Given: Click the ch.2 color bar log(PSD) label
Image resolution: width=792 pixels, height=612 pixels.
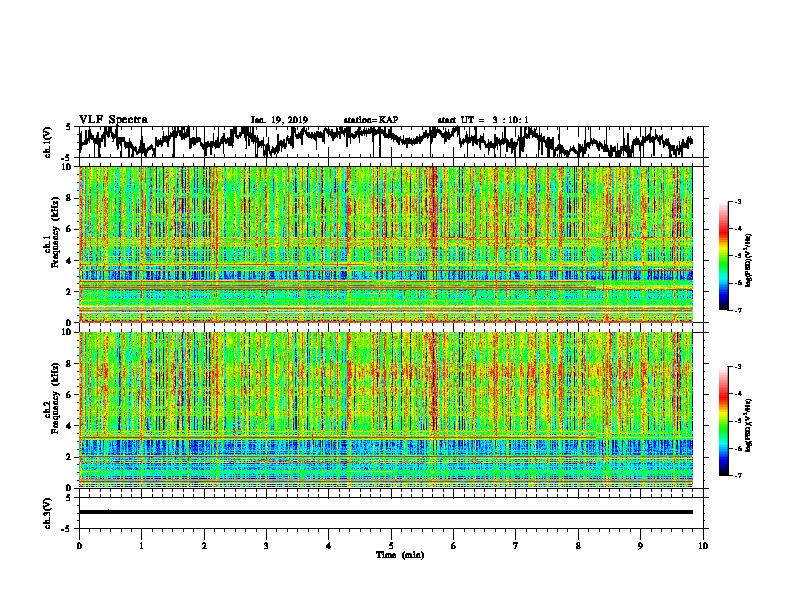Looking at the screenshot, I should tap(748, 425).
